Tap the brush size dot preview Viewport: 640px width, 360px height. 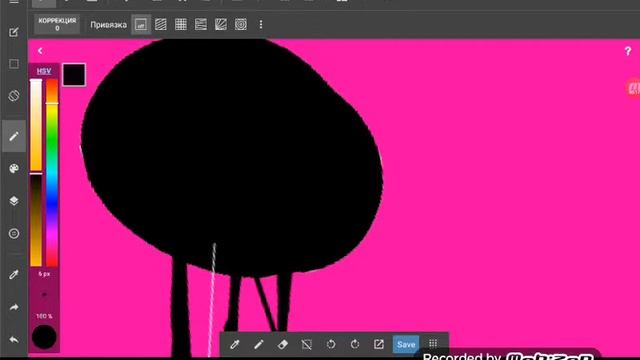pyautogui.click(x=44, y=294)
